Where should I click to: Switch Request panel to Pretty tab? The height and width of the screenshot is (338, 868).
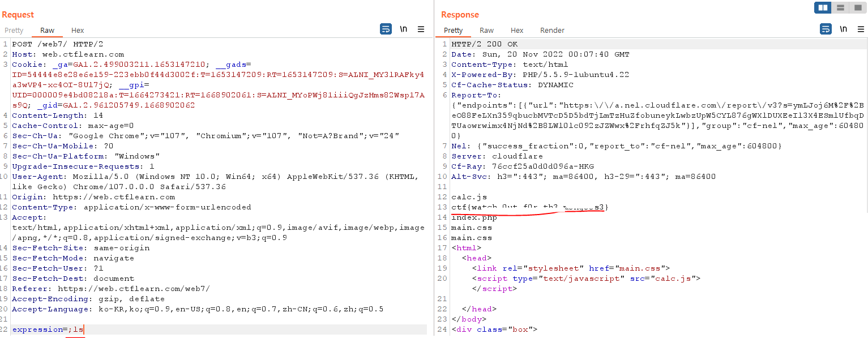pyautogui.click(x=14, y=30)
